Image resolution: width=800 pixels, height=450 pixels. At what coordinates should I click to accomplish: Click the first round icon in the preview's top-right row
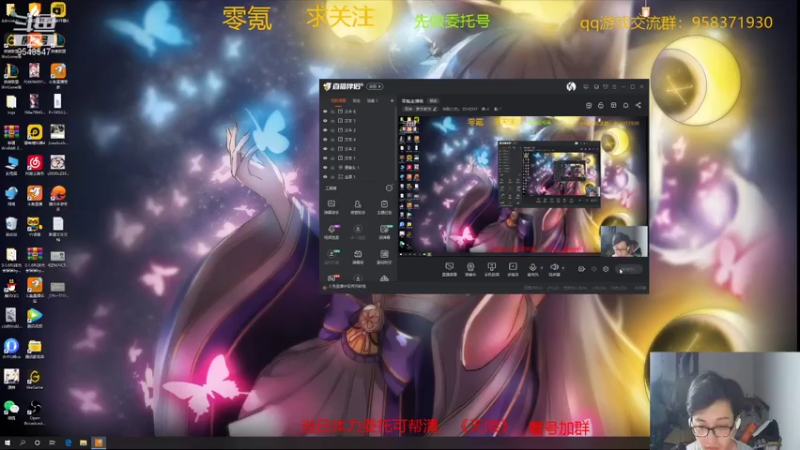pos(588,105)
